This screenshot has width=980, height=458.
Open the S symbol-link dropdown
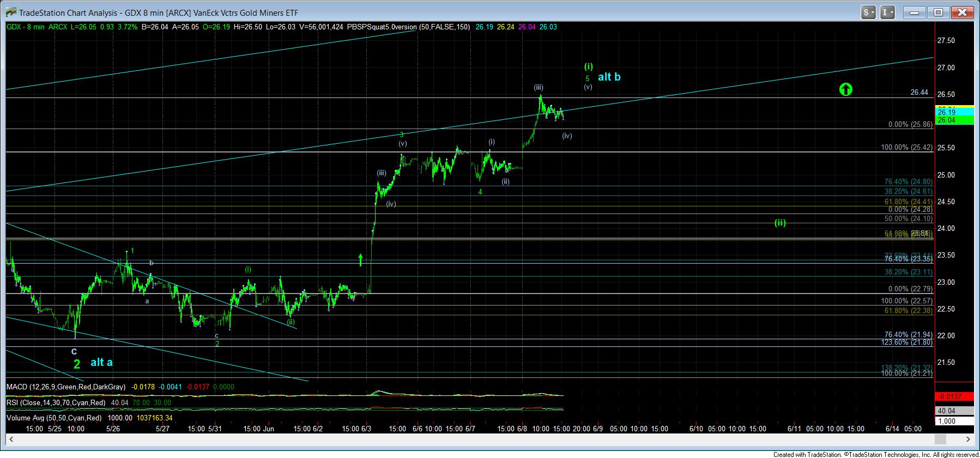pos(868,12)
